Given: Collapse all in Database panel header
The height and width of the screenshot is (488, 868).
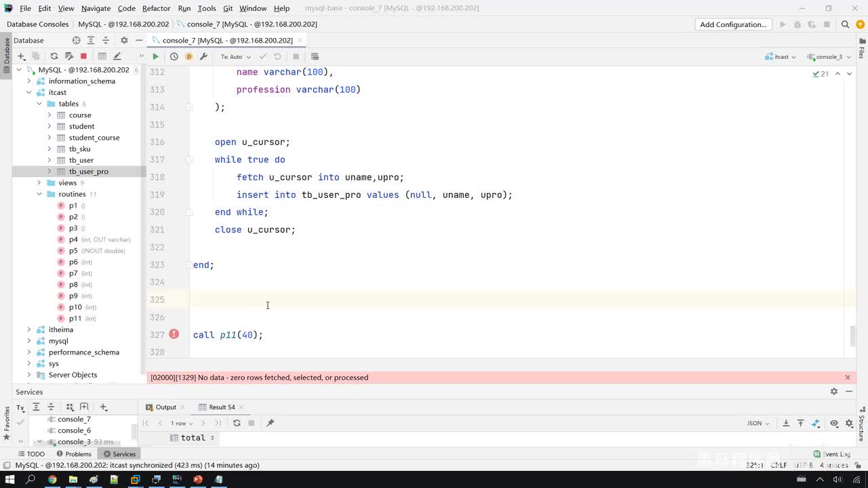Looking at the screenshot, I should [x=106, y=40].
